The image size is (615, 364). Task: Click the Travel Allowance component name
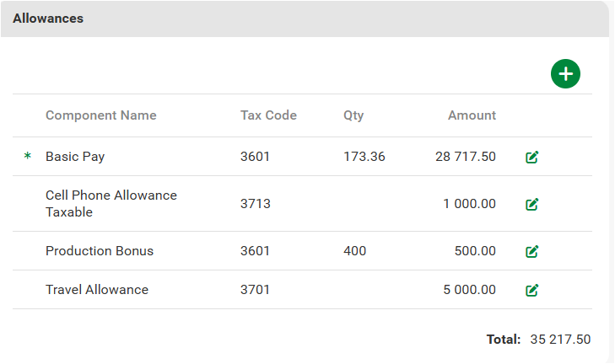(97, 290)
